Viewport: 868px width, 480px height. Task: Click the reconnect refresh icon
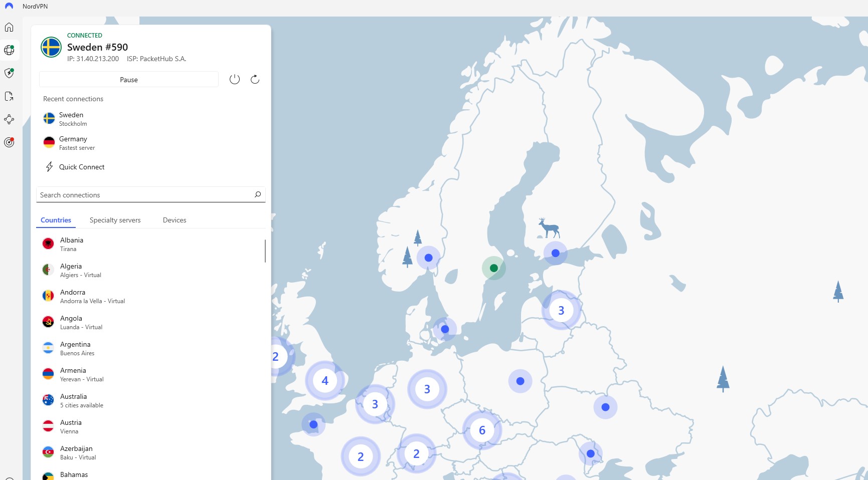coord(255,79)
